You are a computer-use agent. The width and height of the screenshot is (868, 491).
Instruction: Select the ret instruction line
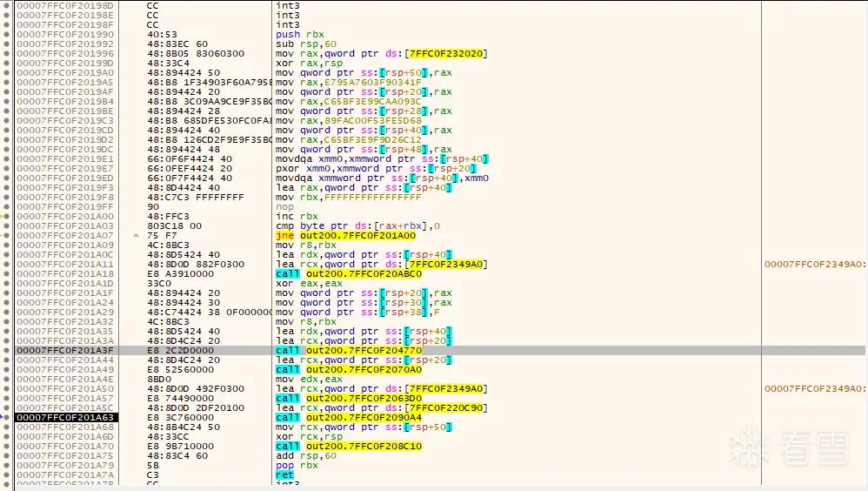point(284,475)
